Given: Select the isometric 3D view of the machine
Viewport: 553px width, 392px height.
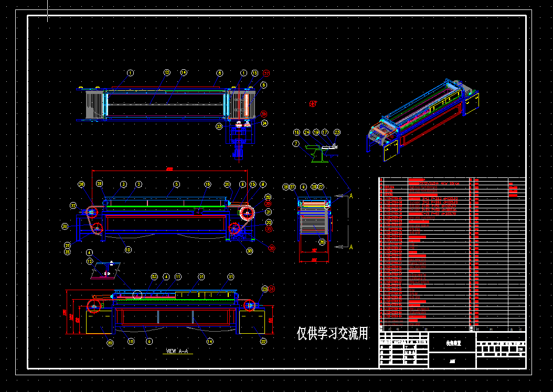Looking at the screenshot, I should point(422,120).
